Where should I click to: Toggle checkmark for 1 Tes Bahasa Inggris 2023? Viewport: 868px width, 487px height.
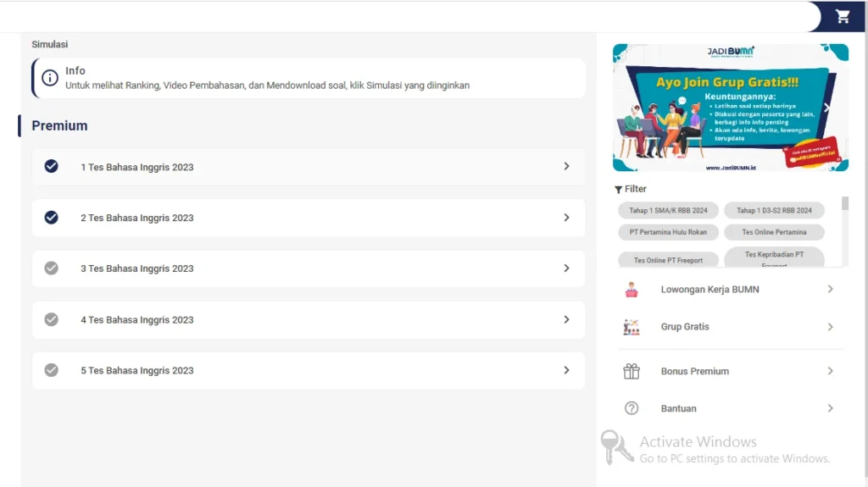click(x=52, y=166)
